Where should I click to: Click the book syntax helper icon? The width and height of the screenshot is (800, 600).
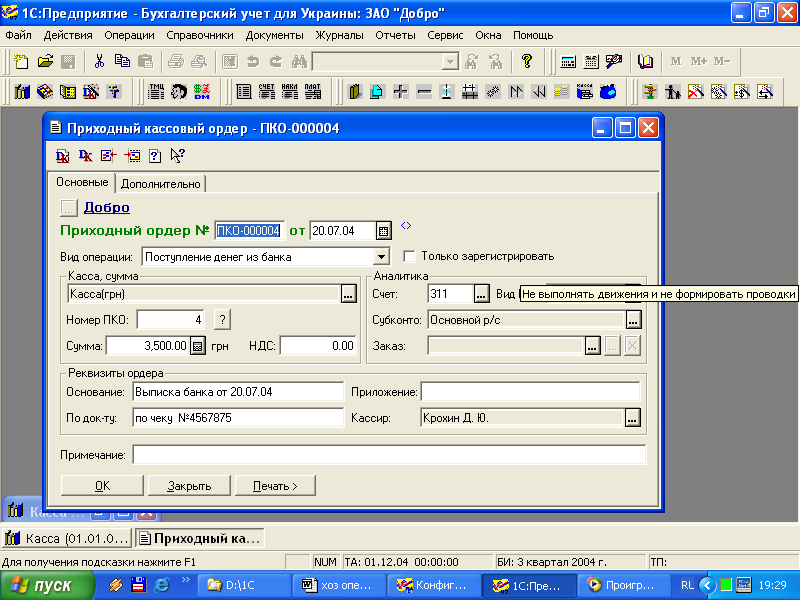[646, 62]
